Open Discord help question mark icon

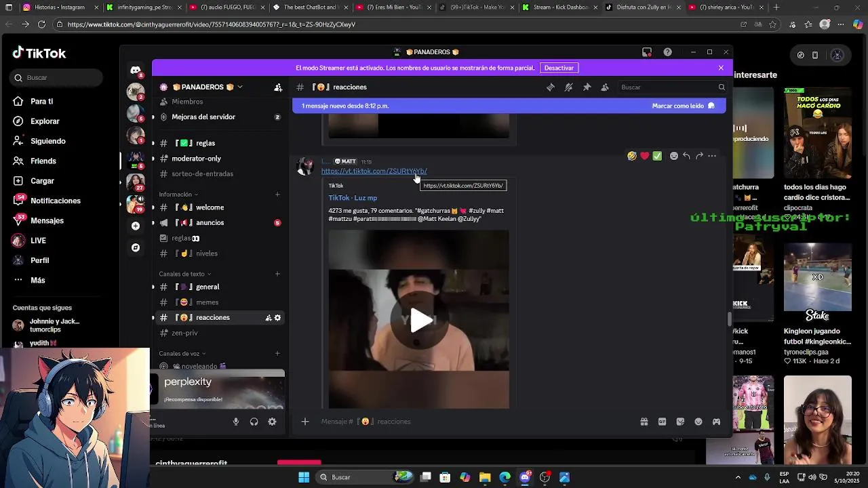pos(668,52)
